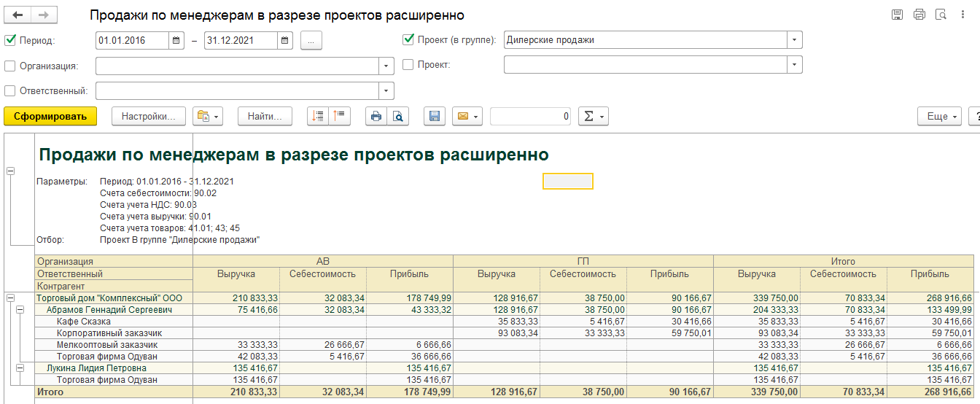Toggle the Организация checkbox

(10, 66)
